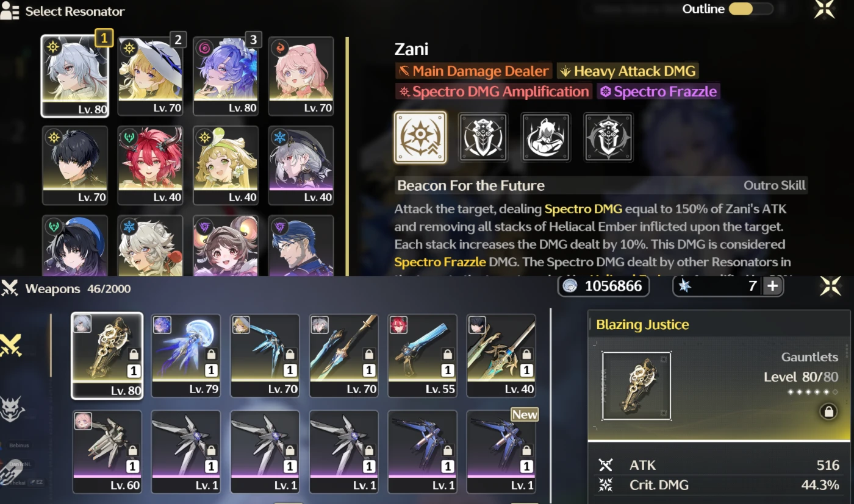Choose the Zani resonator portrait slot 1
854x504 pixels.
(75, 76)
